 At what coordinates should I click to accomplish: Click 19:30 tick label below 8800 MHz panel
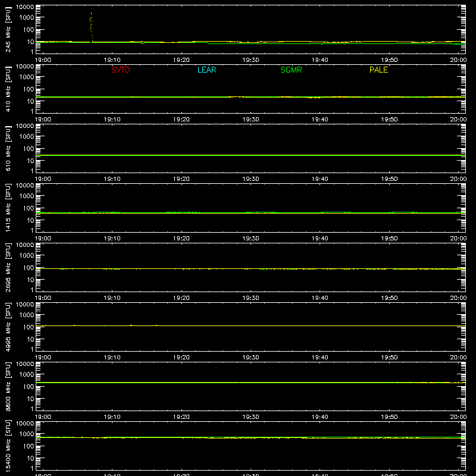point(250,417)
